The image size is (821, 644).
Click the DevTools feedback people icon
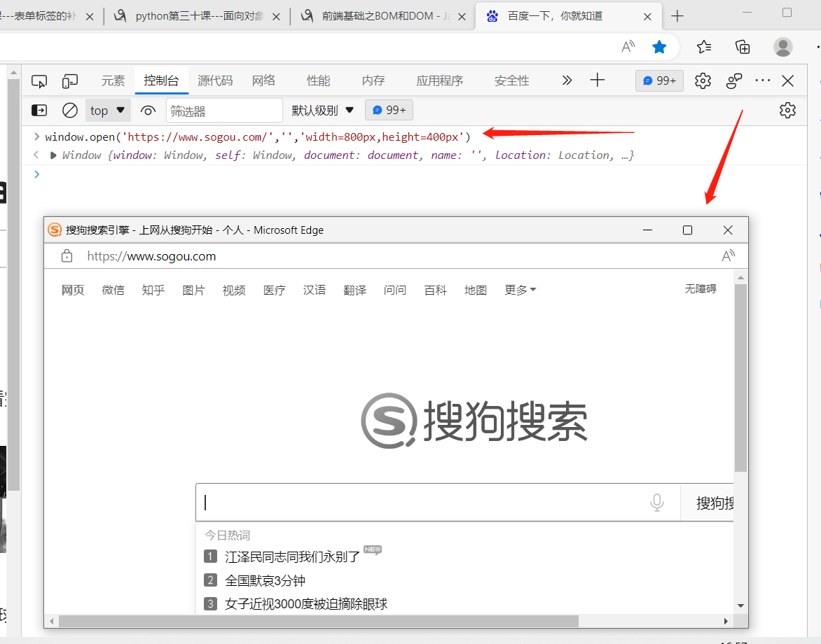pyautogui.click(x=734, y=80)
